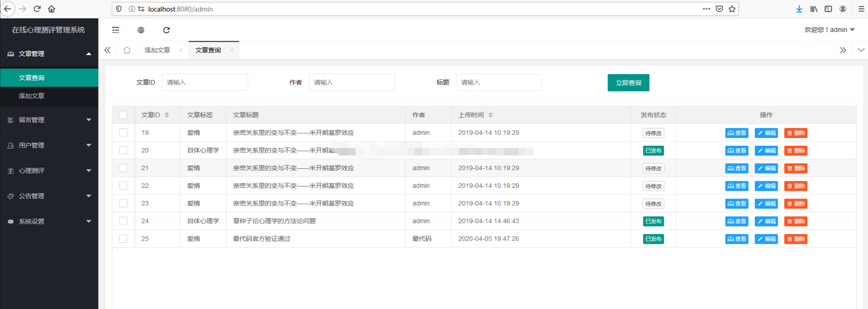Click 待修改 status of article 22
The width and height of the screenshot is (868, 309).
click(653, 186)
